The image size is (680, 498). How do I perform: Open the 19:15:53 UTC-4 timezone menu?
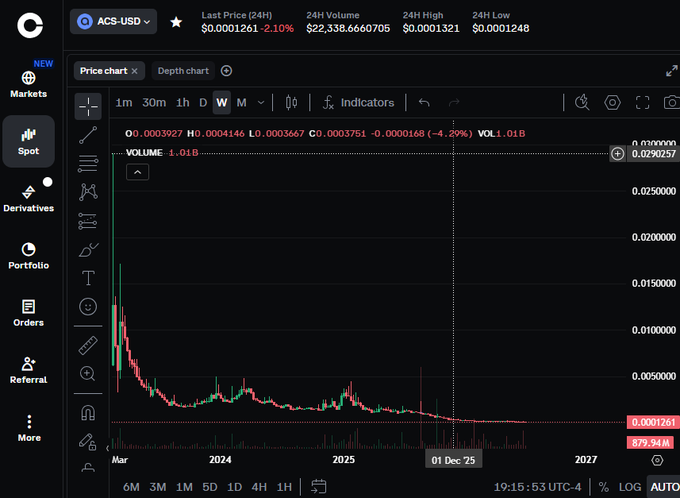[x=537, y=487]
